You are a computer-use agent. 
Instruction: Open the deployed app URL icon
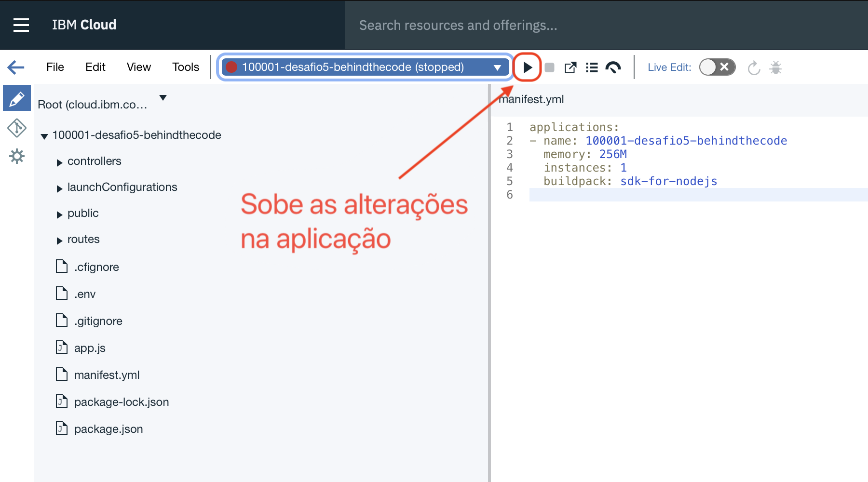[x=570, y=67]
